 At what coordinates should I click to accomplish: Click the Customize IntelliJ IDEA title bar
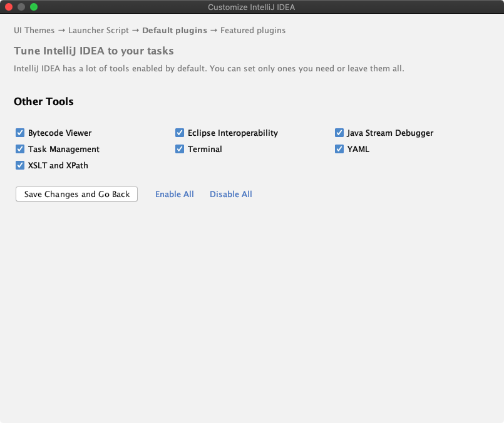[251, 7]
